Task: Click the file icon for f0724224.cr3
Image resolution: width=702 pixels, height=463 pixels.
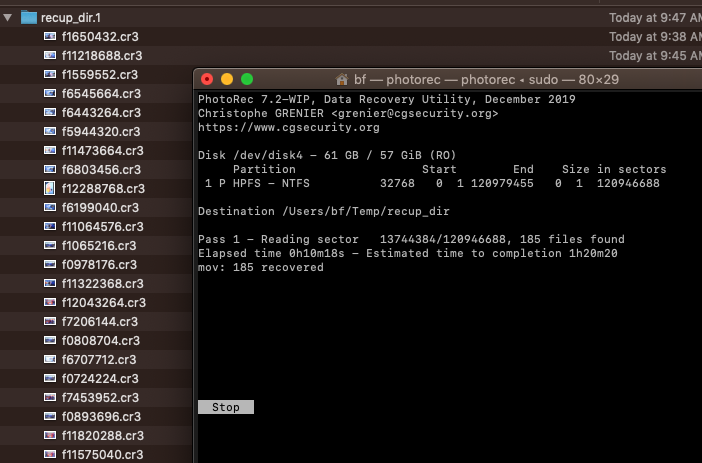Action: click(50, 379)
